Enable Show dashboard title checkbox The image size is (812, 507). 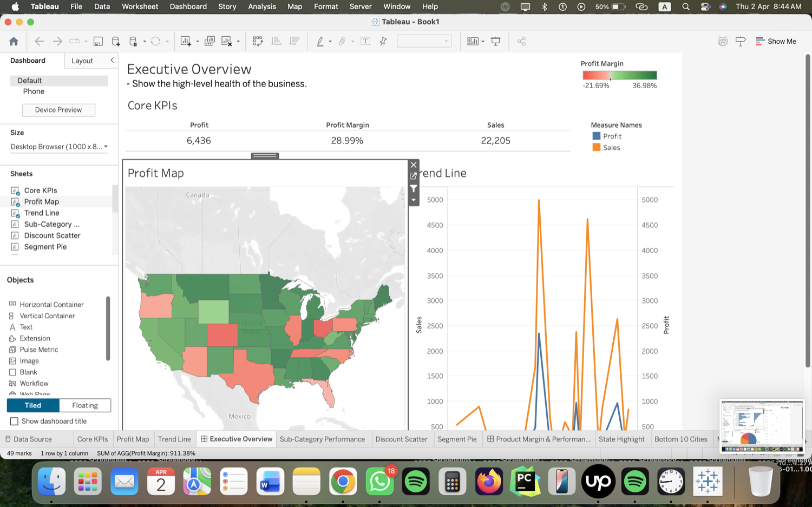pos(14,421)
